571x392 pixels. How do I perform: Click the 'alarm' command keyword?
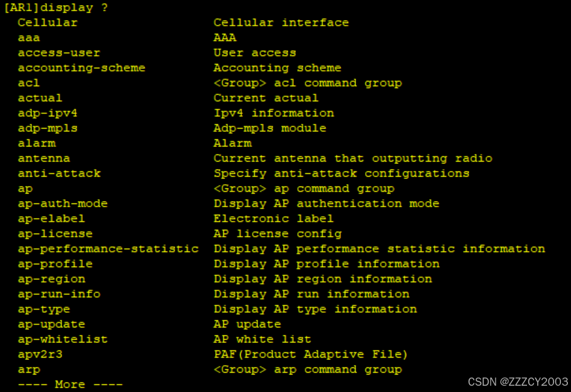[36, 143]
